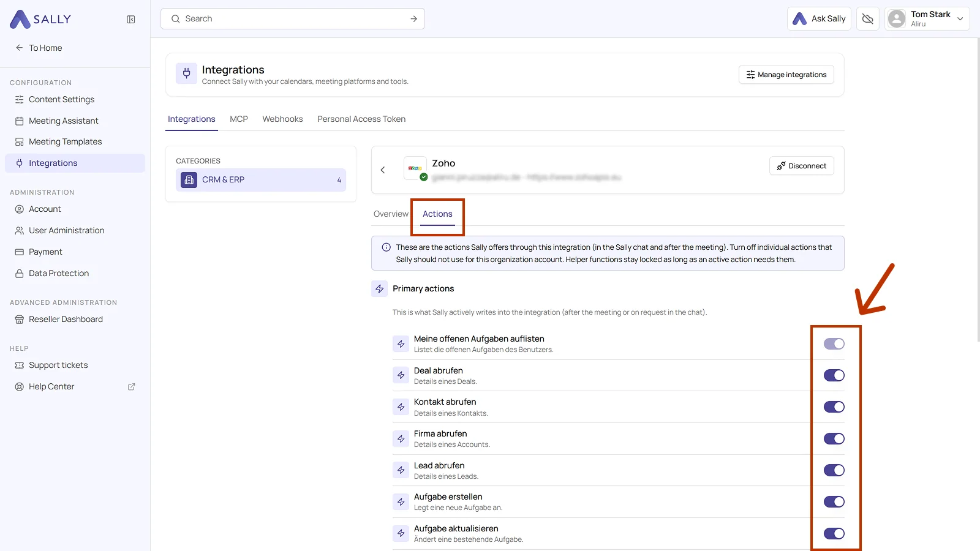Click the Sally logo
This screenshot has width=980, height=551.
pyautogui.click(x=40, y=19)
